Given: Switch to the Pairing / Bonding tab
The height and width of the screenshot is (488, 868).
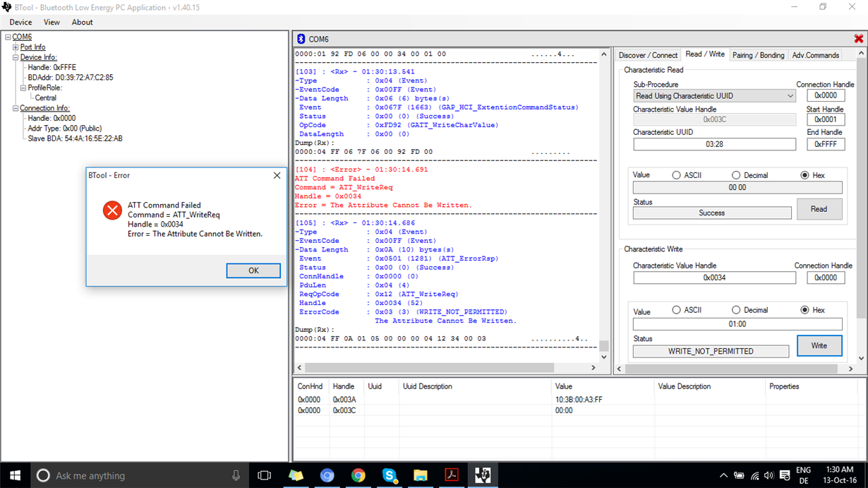Looking at the screenshot, I should click(x=758, y=55).
